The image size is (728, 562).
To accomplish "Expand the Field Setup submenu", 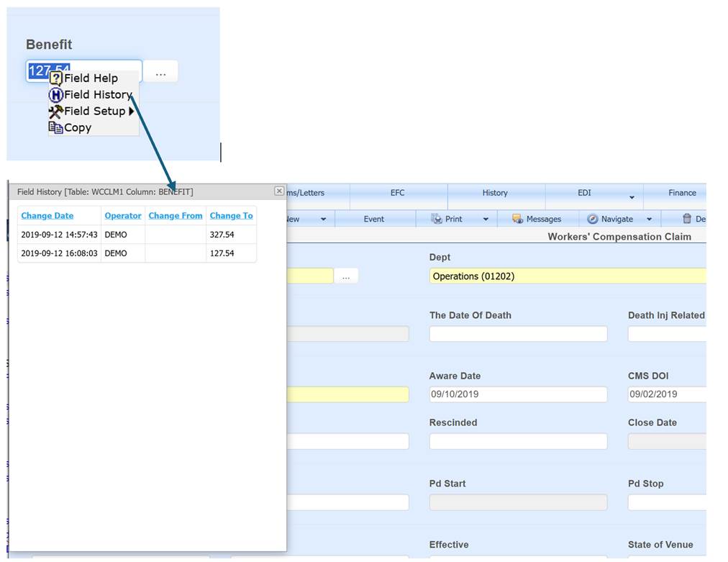I will 132,111.
